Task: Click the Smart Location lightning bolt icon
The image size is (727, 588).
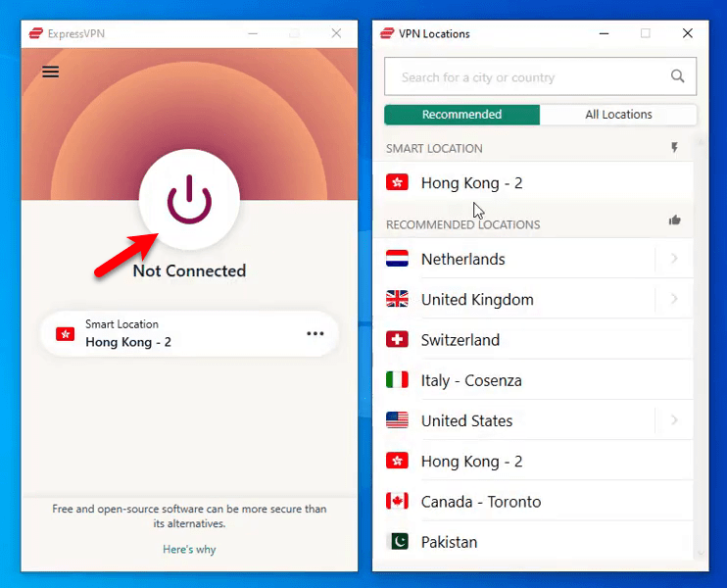Action: [675, 148]
